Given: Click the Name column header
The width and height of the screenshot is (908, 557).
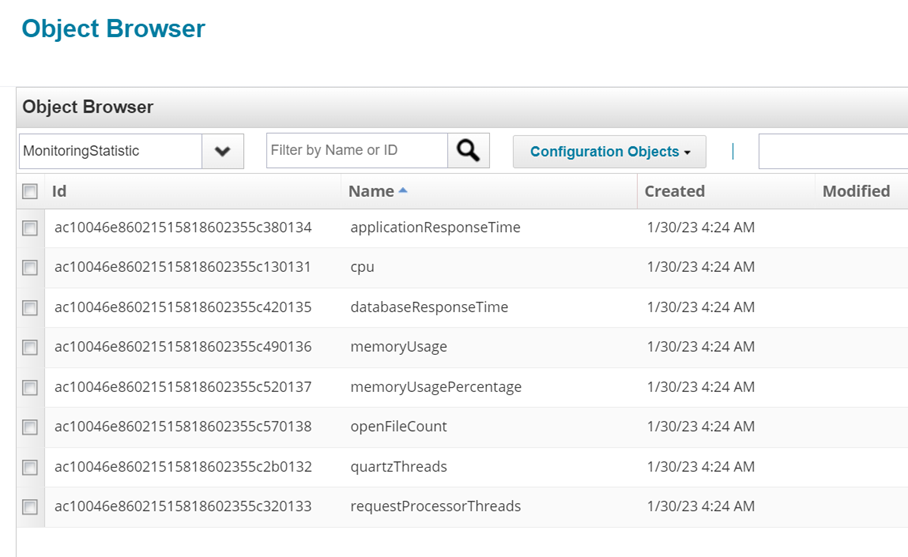Looking at the screenshot, I should [371, 191].
